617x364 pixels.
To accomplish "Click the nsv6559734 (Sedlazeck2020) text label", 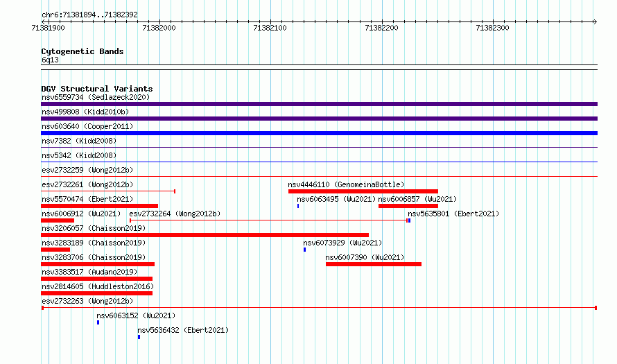I will click(96, 97).
